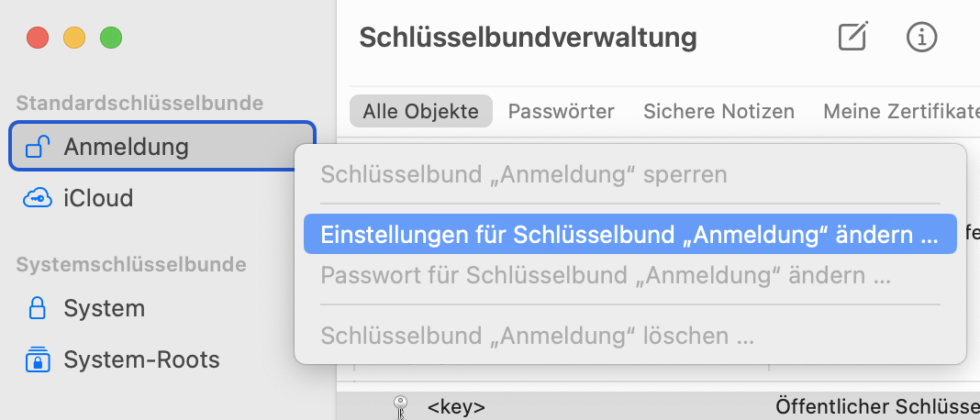Open the Sichere Notizen tab
The height and width of the screenshot is (420, 980).
(x=718, y=112)
